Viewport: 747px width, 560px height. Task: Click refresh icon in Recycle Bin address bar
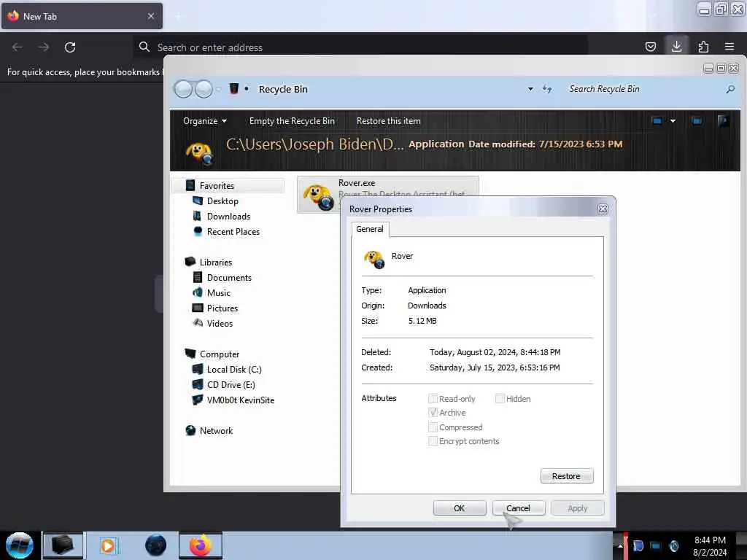point(547,89)
